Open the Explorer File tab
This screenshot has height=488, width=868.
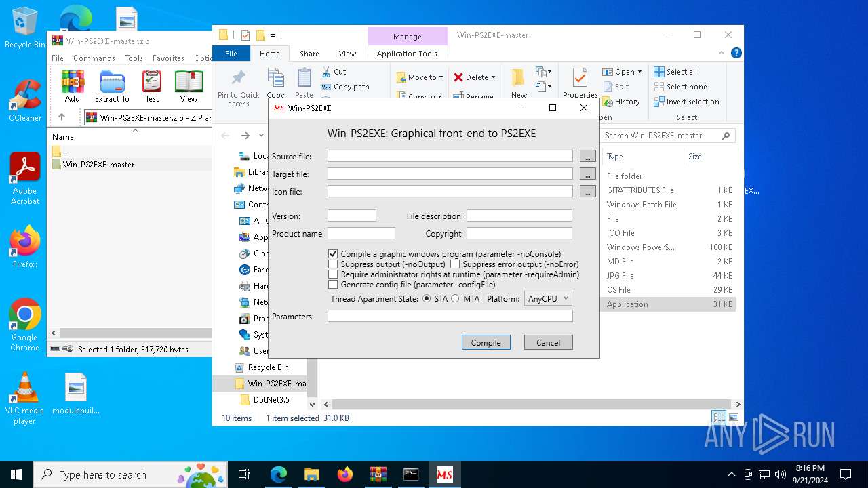(231, 54)
